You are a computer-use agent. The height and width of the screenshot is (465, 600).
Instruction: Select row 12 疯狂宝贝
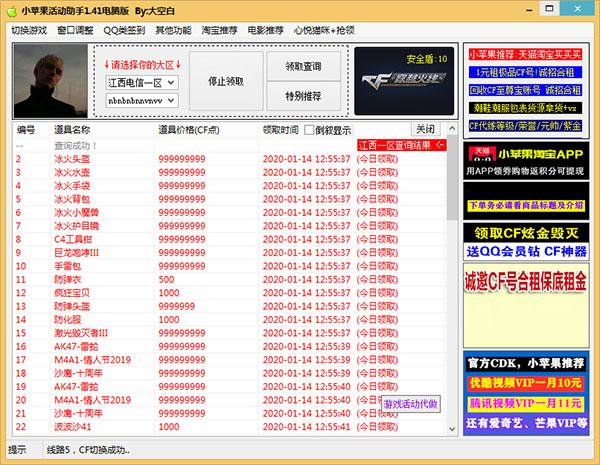tap(230, 293)
